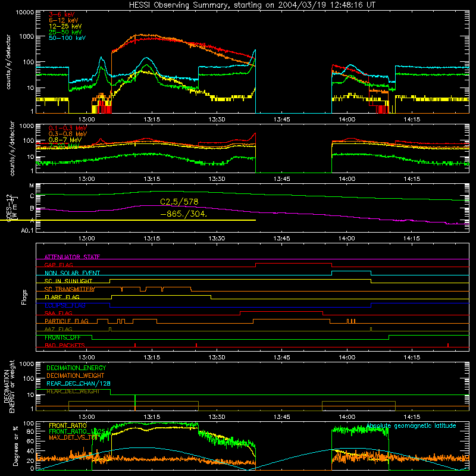Click the '0.3-0.8 MeV' legend label
The height and width of the screenshot is (476, 476).
click(x=68, y=134)
